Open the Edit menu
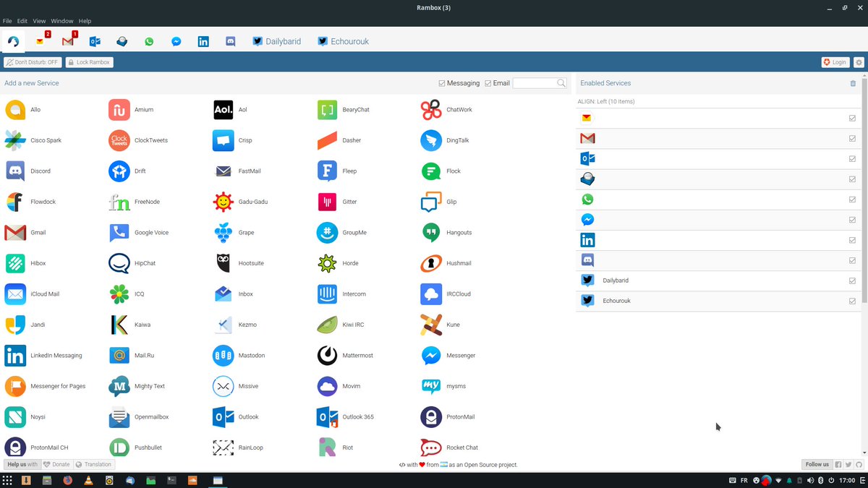 22,21
